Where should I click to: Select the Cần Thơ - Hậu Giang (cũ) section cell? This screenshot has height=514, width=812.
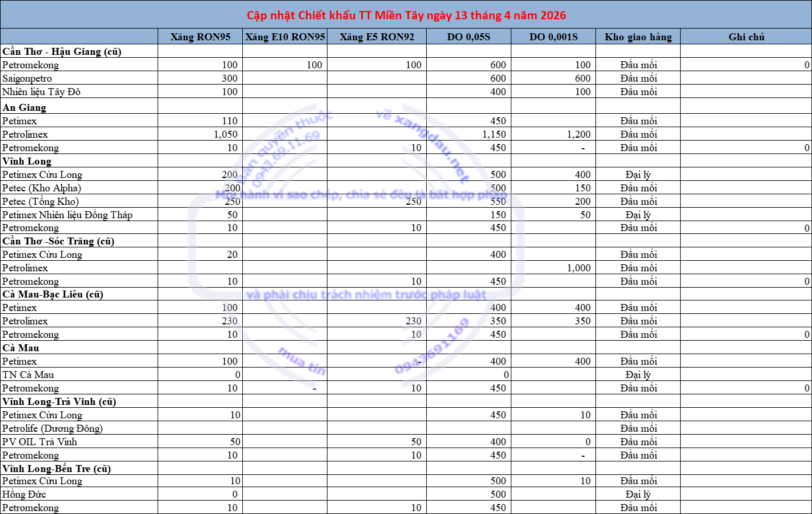[x=62, y=51]
